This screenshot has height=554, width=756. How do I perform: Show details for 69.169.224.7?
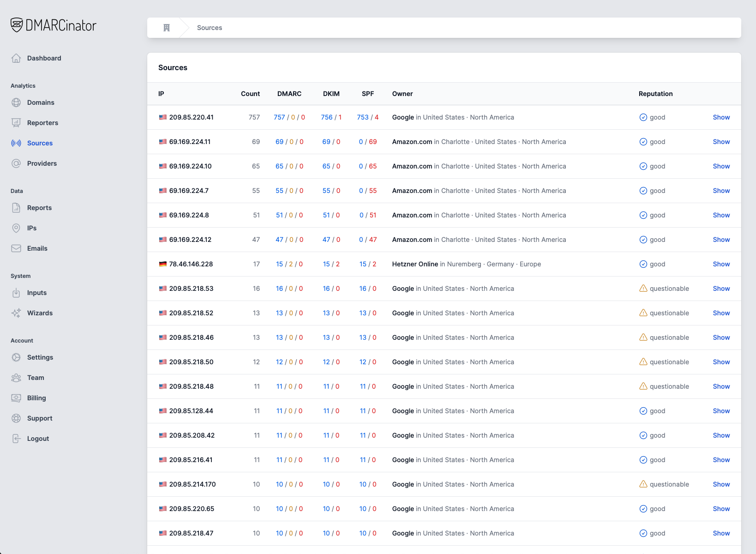click(x=721, y=191)
